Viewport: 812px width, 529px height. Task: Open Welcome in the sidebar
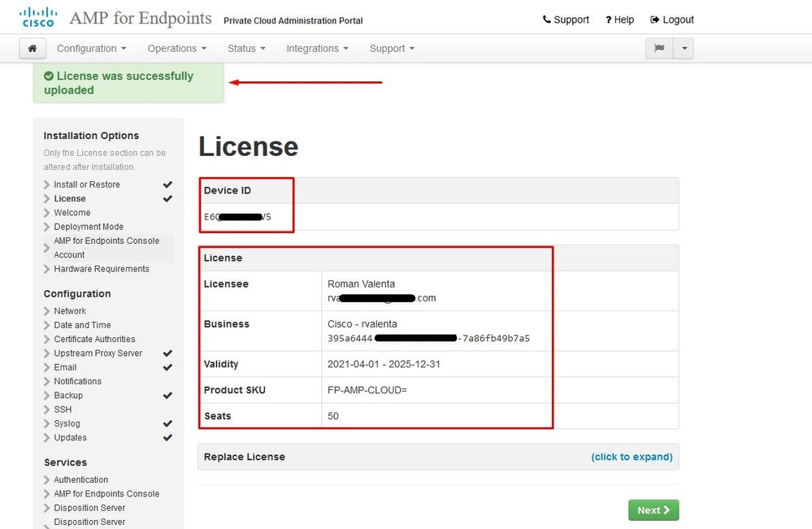coord(72,213)
